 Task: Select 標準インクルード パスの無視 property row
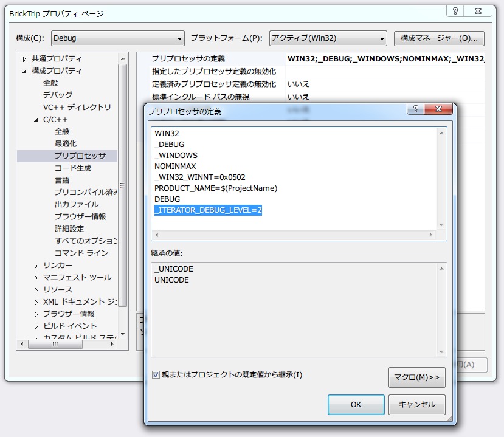(317, 97)
